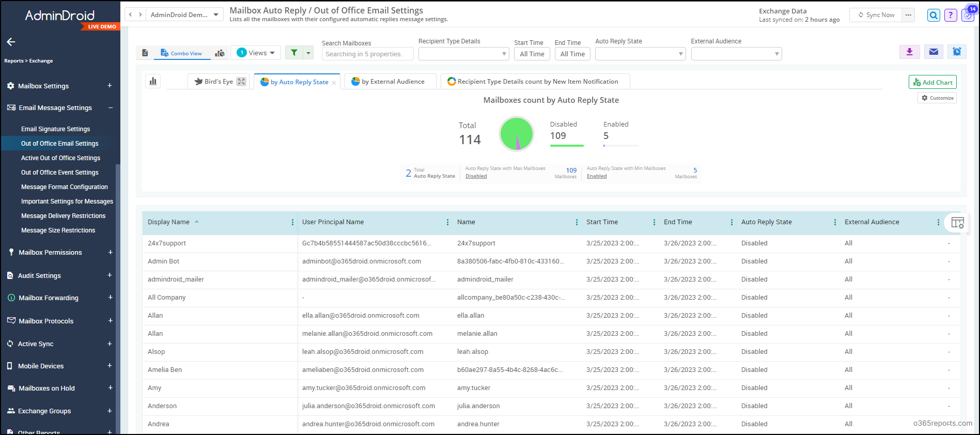Expand Mailbox Permissions section
Image resolution: width=980 pixels, height=435 pixels.
(x=111, y=252)
